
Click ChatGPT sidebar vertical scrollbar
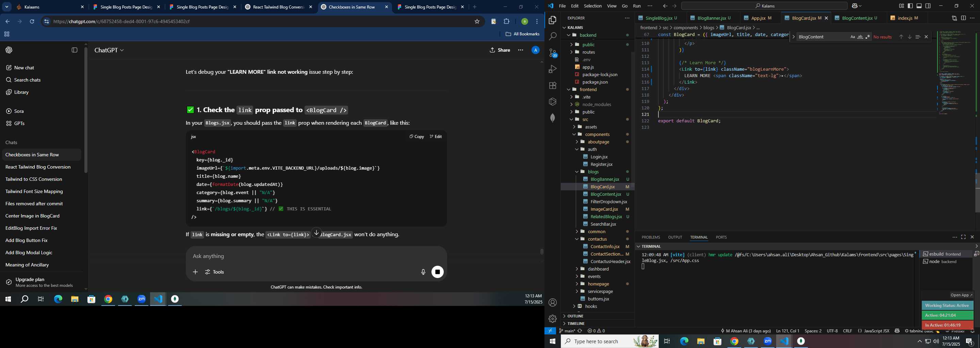point(86,110)
